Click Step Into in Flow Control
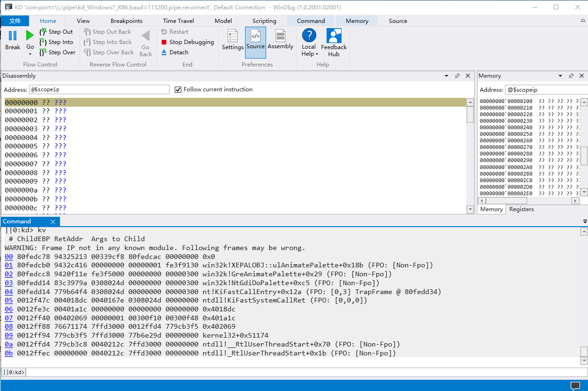Viewport: 588px width, 391px height. [56, 42]
